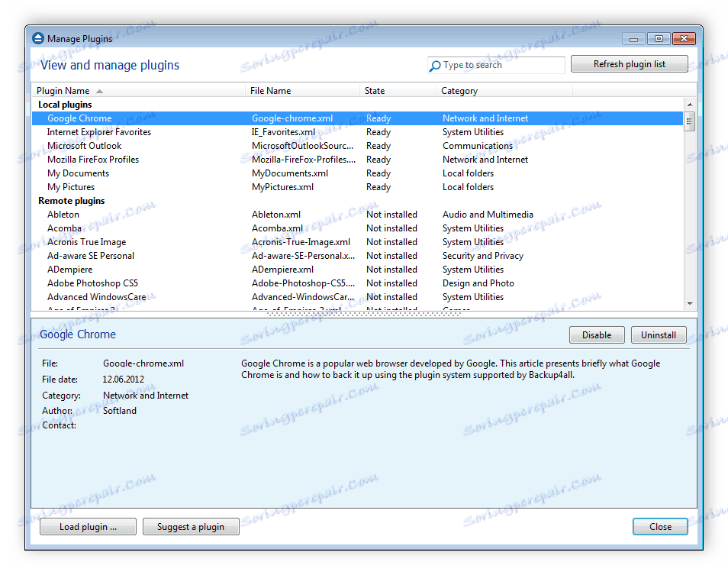Select the Google Chrome plugin row
The width and height of the screenshot is (728, 575).
(357, 118)
